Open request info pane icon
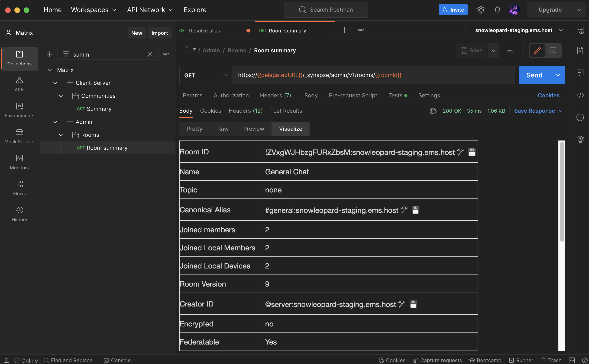The image size is (589, 364). coord(580,117)
